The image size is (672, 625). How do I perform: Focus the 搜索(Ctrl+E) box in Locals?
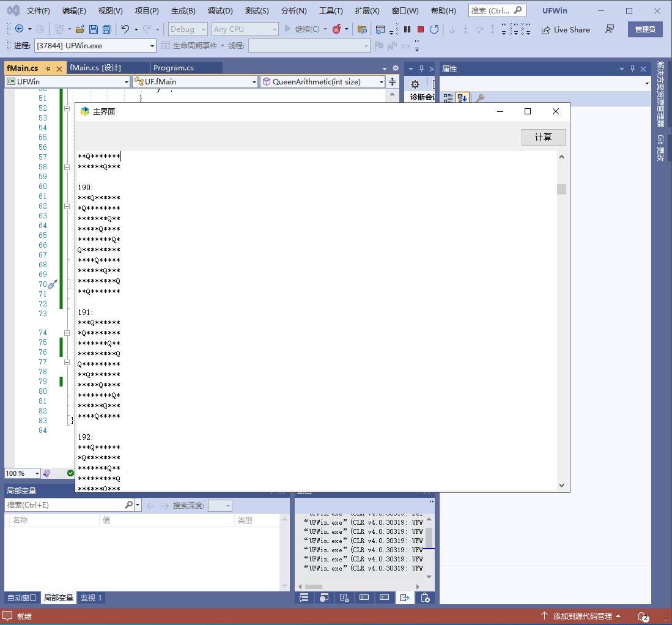pyautogui.click(x=70, y=505)
